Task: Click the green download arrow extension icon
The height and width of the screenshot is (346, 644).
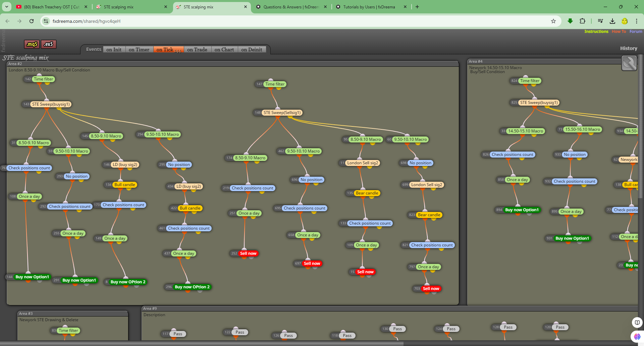Action: pos(570,21)
